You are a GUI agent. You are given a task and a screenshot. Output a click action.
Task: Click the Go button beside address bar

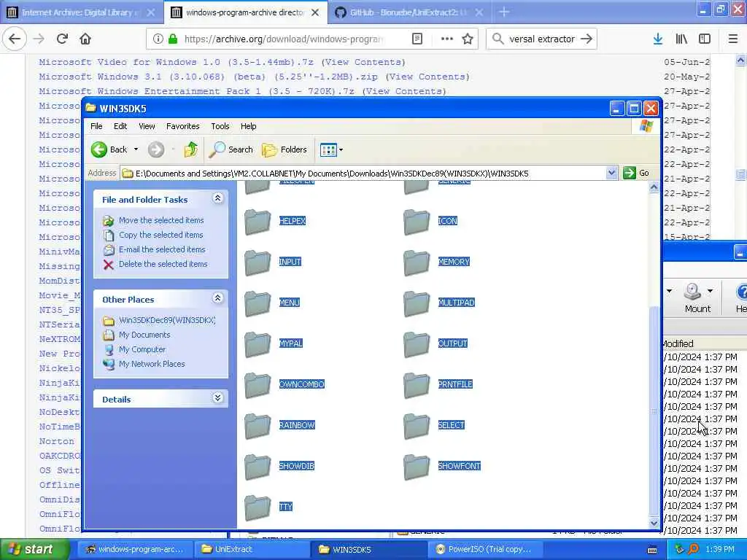[636, 173]
